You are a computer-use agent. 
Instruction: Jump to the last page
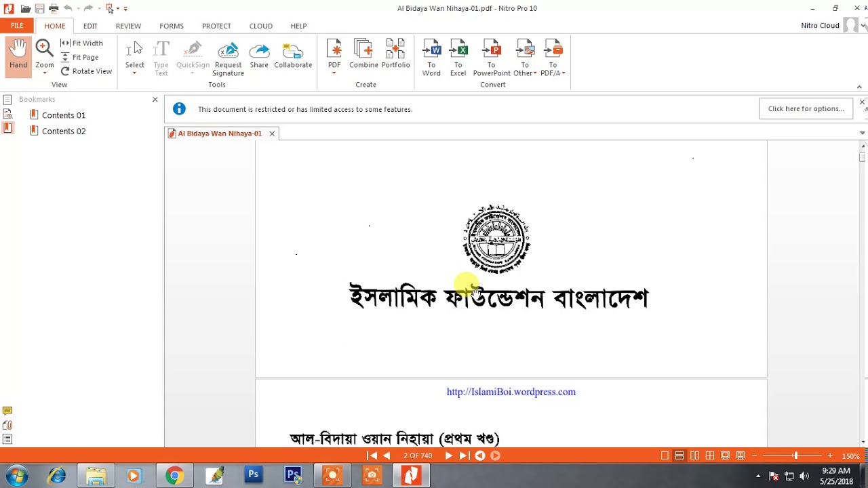(x=464, y=455)
